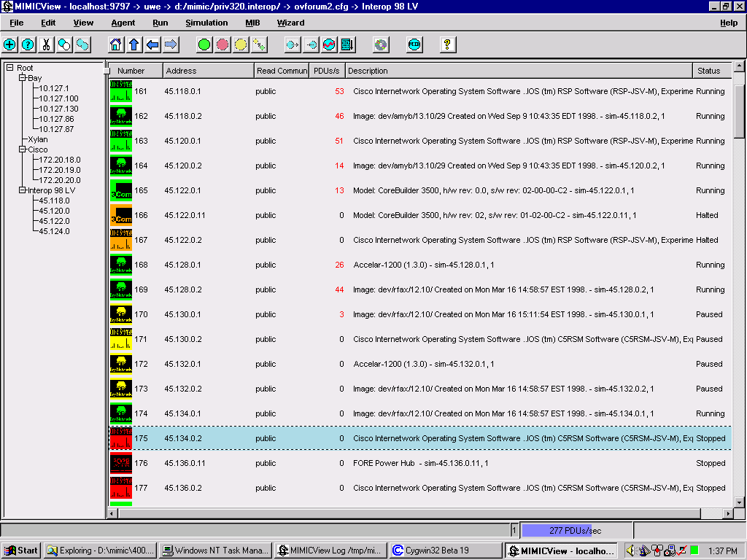
Task: Sort by Number column header
Action: [136, 71]
